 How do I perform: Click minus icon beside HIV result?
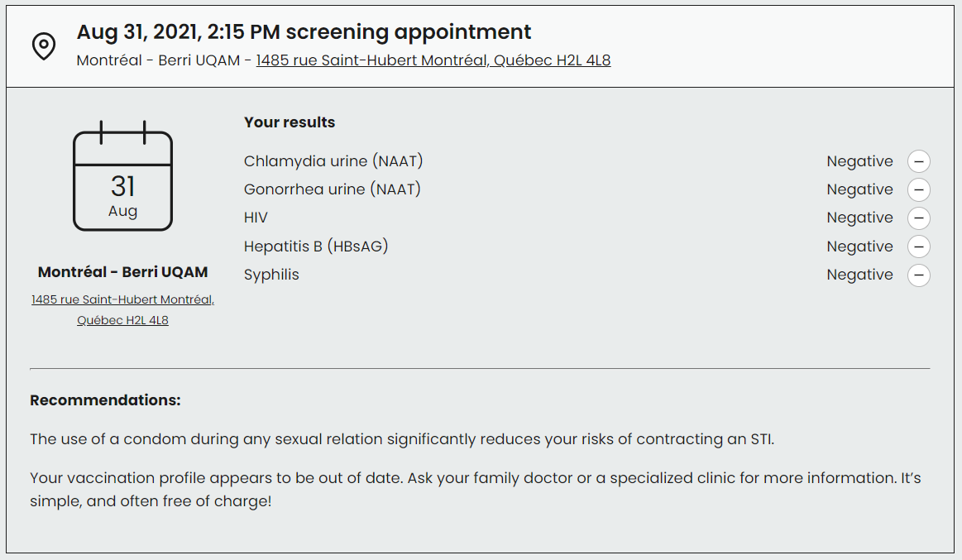coord(918,218)
